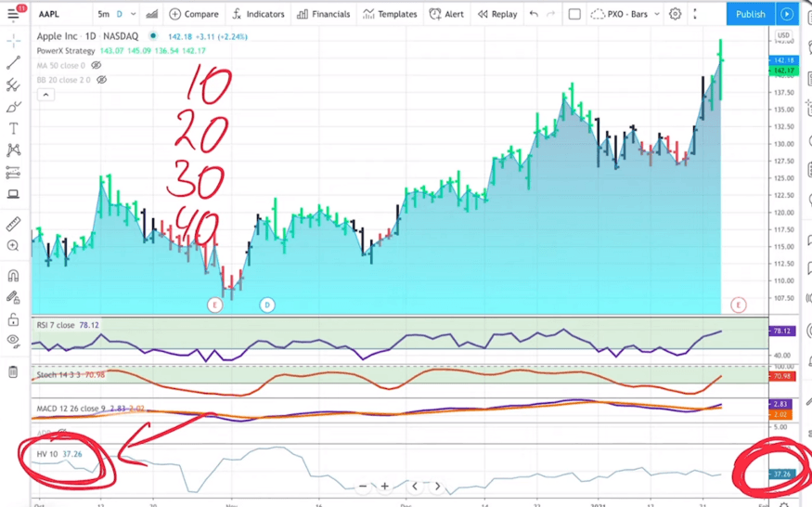
Task: Select the pitchfork tool
Action: pyautogui.click(x=14, y=85)
